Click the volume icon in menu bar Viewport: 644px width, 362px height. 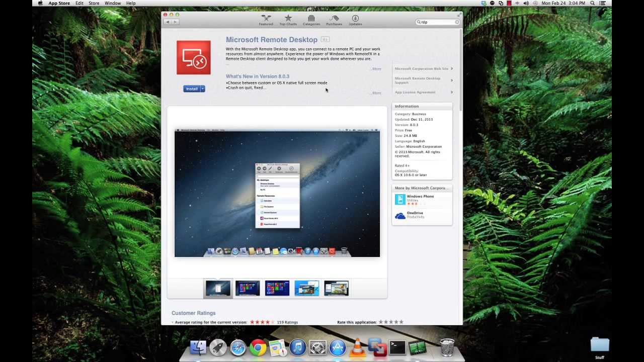(x=526, y=3)
